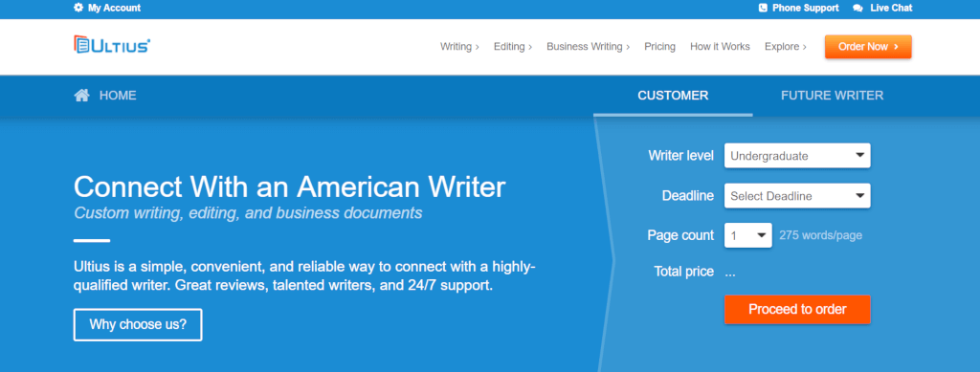The width and height of the screenshot is (980, 372).
Task: Click the Live Chat bubble icon
Action: tap(858, 8)
